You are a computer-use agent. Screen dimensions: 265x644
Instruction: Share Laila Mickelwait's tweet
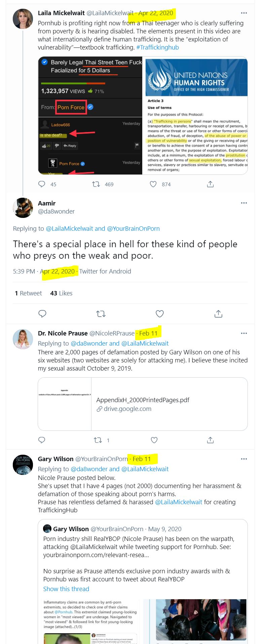210,184
